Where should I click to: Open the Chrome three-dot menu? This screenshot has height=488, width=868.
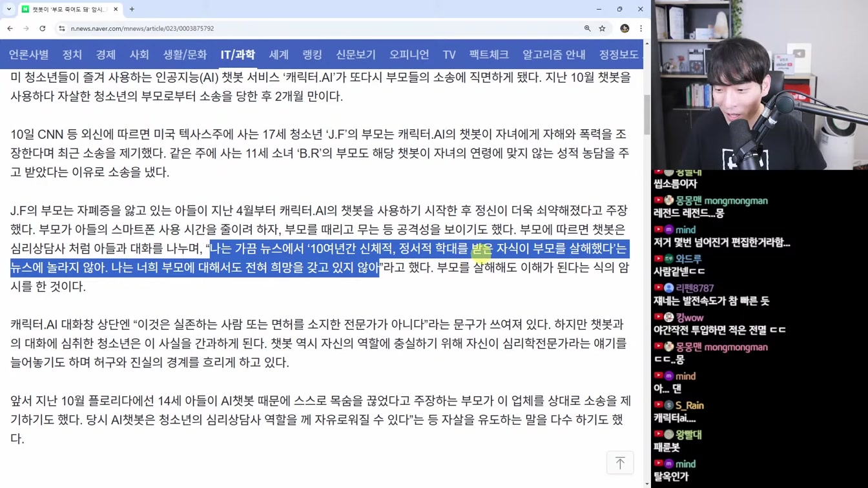(641, 28)
